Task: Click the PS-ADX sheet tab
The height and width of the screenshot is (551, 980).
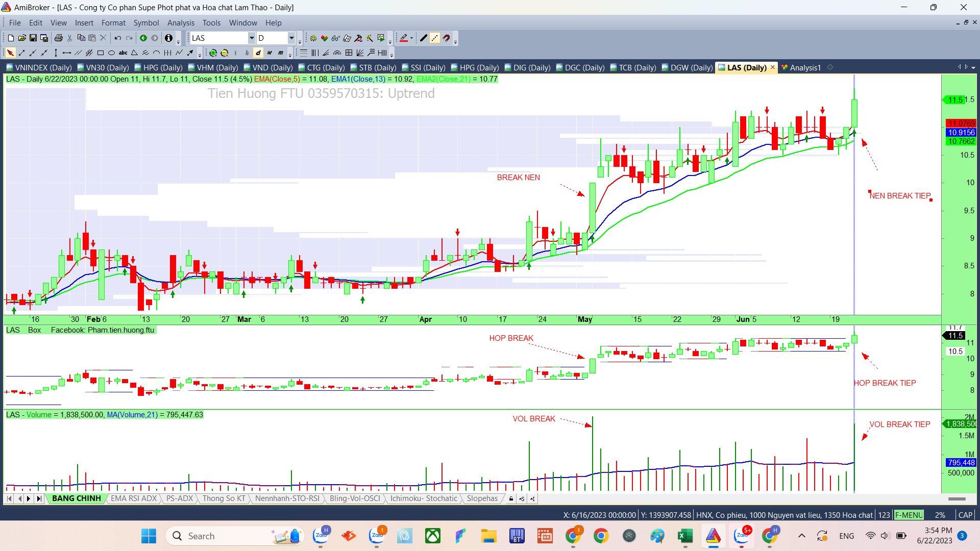Action: pos(180,498)
